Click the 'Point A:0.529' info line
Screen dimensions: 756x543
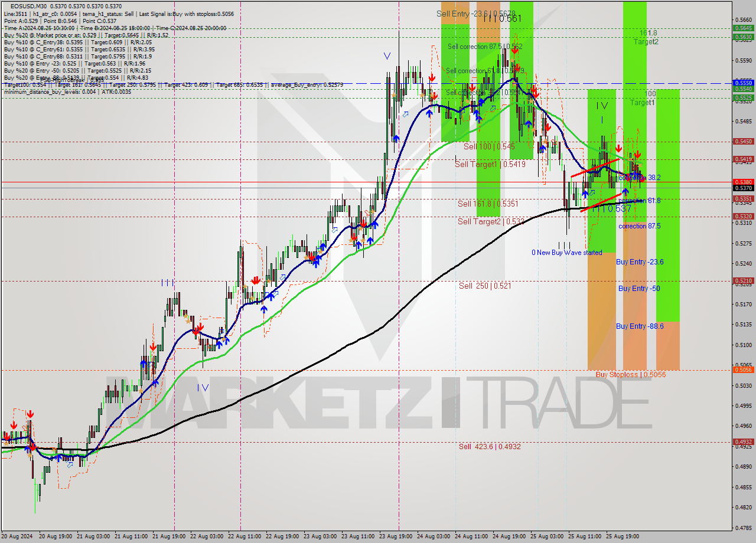pos(21,21)
